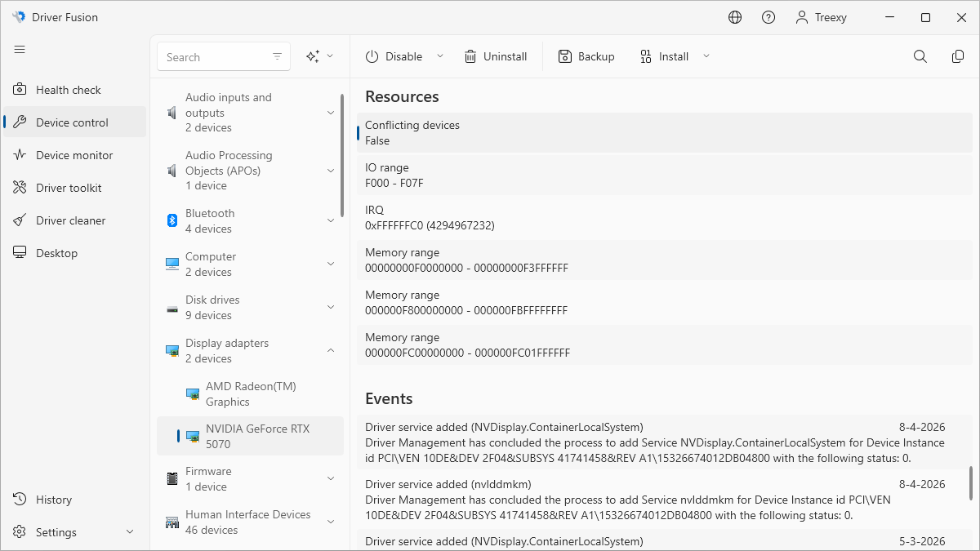The width and height of the screenshot is (980, 551).
Task: Open the Disable dropdown arrow
Action: pos(440,56)
